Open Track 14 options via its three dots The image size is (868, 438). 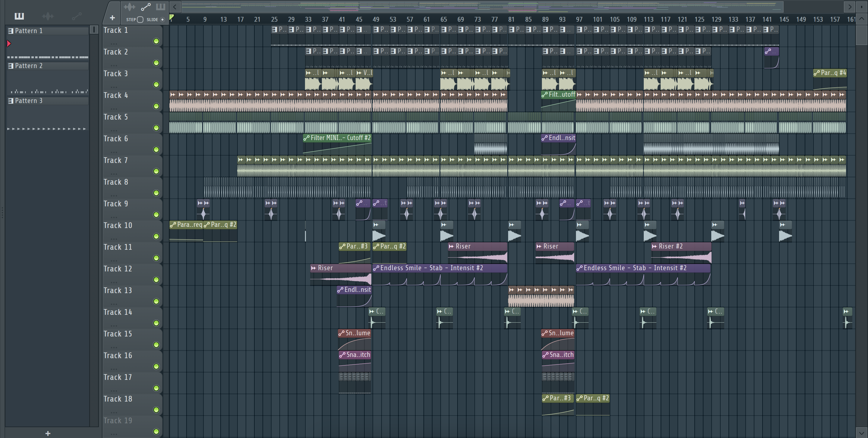click(x=114, y=326)
